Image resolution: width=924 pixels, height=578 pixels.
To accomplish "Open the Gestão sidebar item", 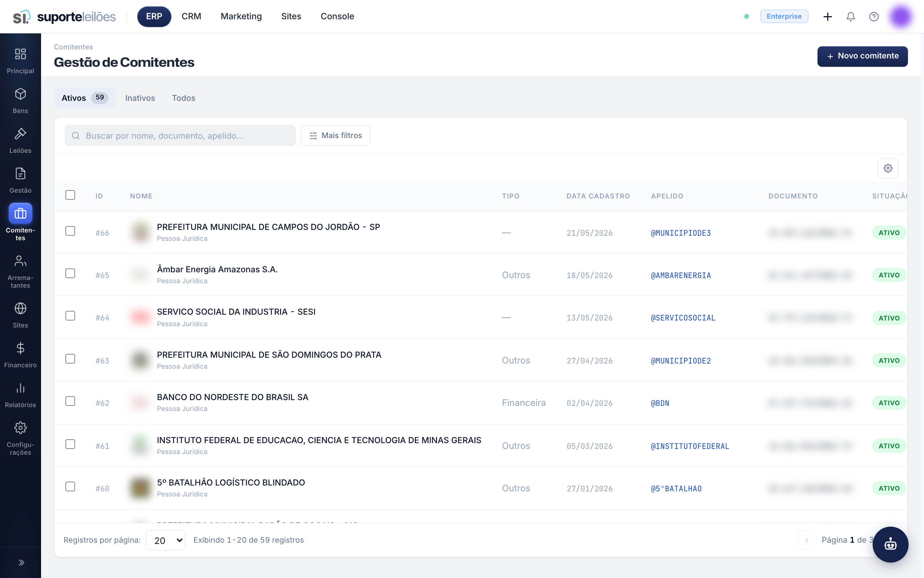I will 20,180.
